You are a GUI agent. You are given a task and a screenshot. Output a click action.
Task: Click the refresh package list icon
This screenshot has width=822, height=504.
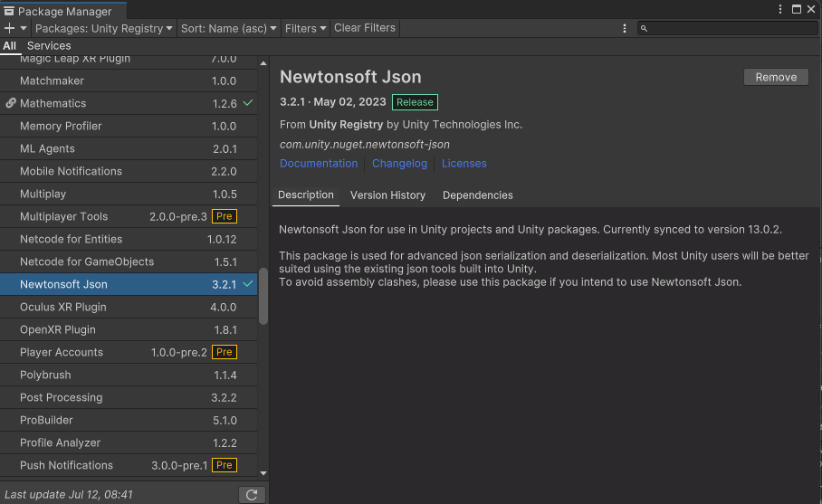coord(252,495)
